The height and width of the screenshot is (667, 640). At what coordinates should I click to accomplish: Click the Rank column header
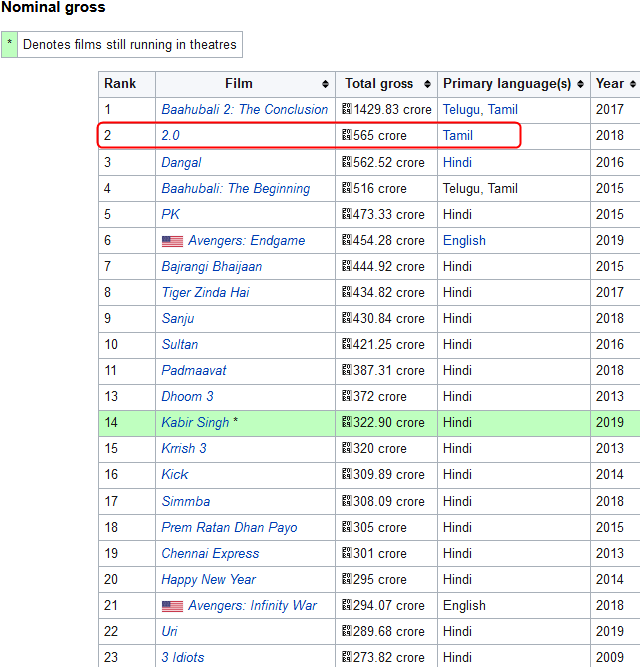coord(127,84)
